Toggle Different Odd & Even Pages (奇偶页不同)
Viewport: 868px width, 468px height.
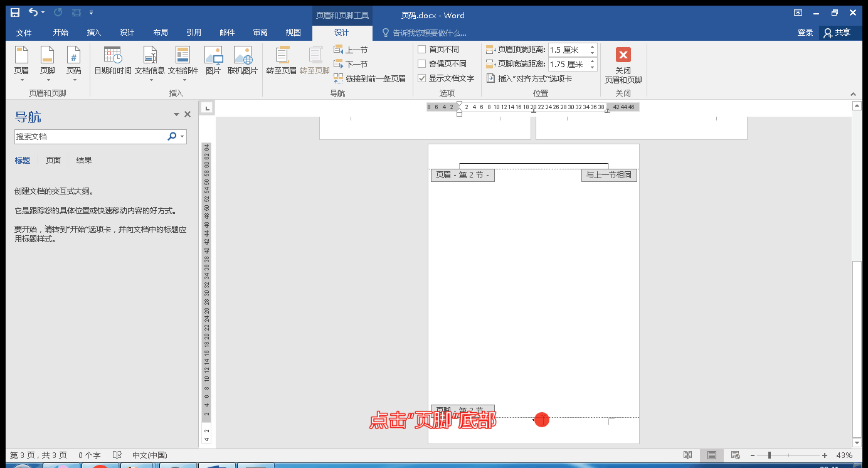(x=442, y=63)
